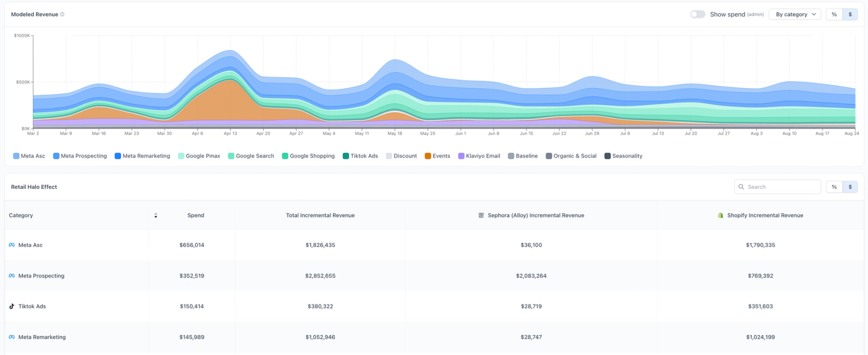Click Sephora revenue value $36,100
The width and height of the screenshot is (868, 355).
tap(531, 245)
